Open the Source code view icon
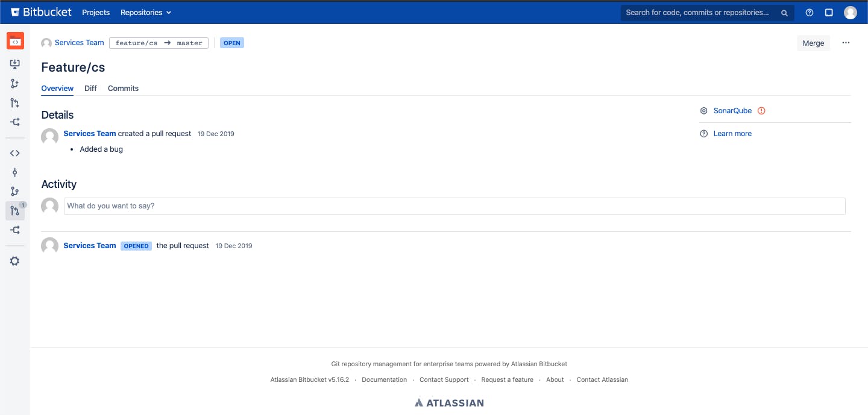Screen dimensions: 868x415 15,153
